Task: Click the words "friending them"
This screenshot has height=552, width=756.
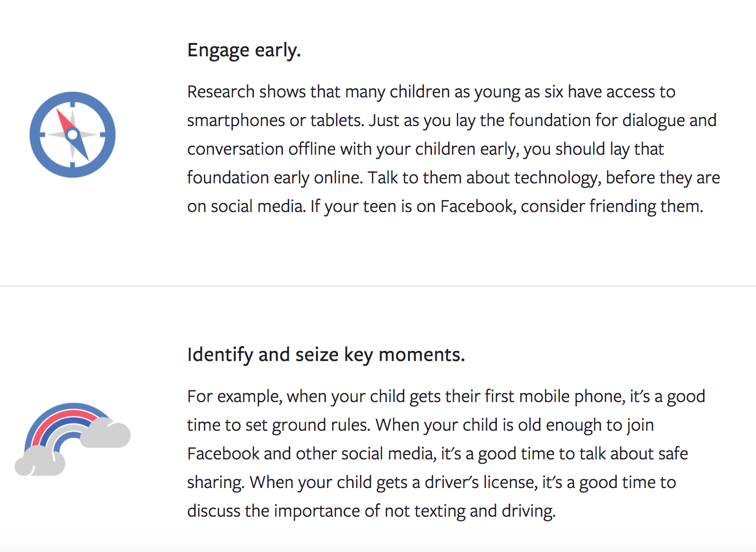Action: click(646, 206)
